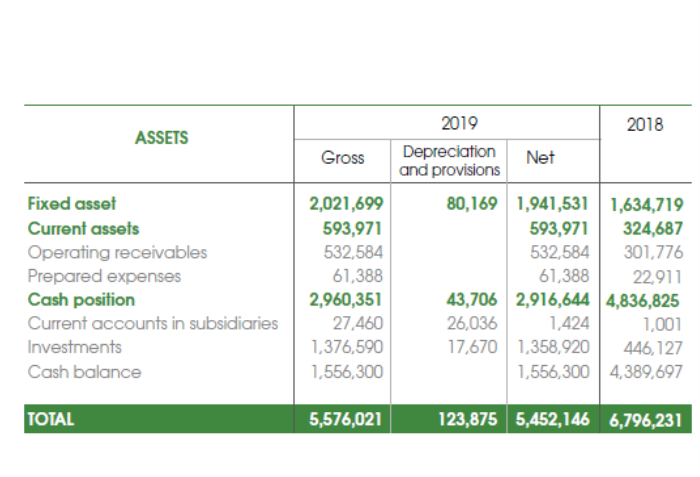This screenshot has height=477, width=700.
Task: Click the Depreciation and provisions header
Action: pyautogui.click(x=448, y=160)
